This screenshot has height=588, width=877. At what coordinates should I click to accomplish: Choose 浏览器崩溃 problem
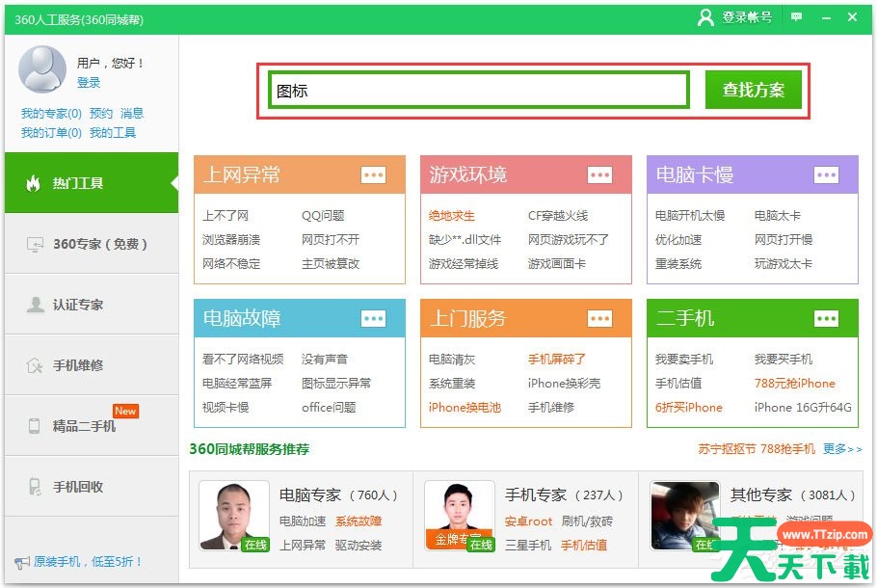231,240
